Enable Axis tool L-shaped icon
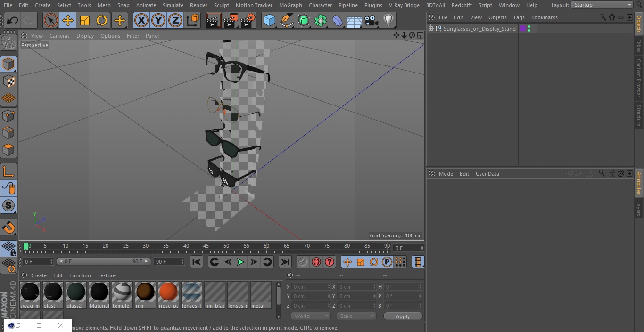This screenshot has width=644, height=332. (8, 171)
